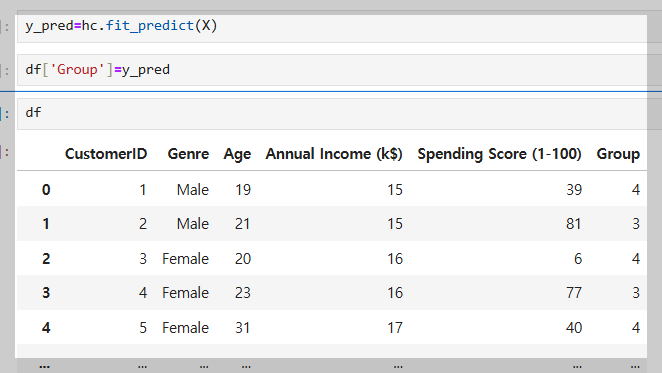Click the fit_predict method text

click(149, 26)
